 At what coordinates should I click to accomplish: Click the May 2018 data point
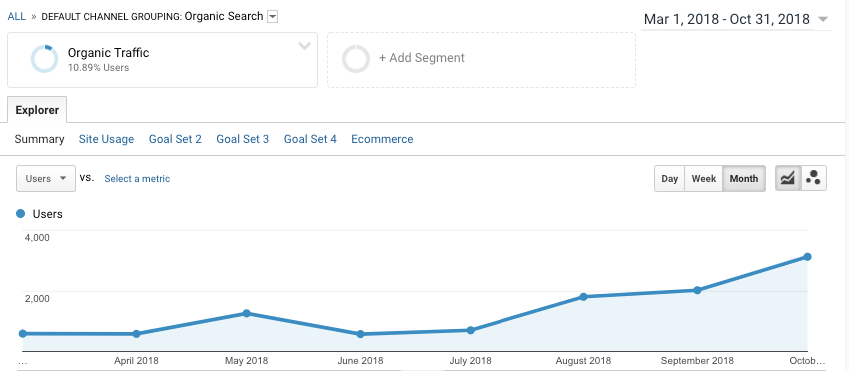[x=246, y=313]
